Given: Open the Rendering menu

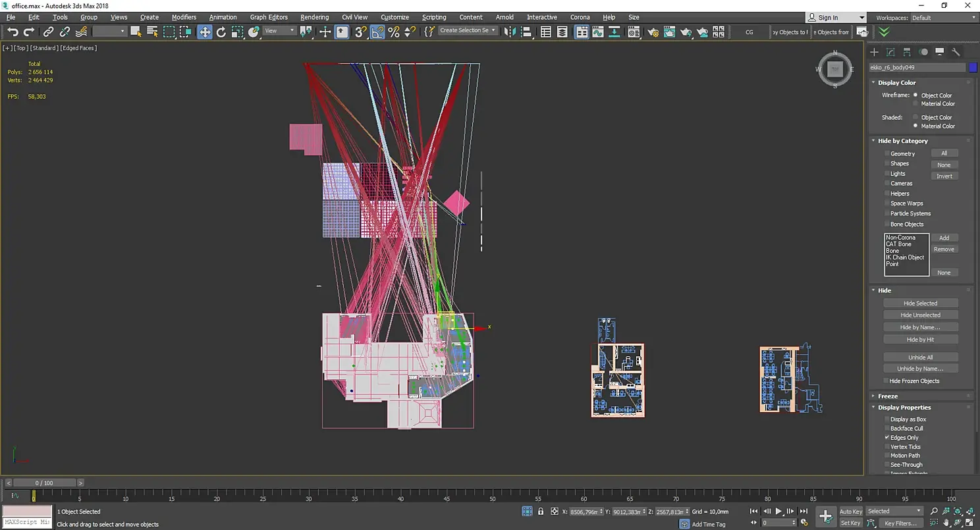Looking at the screenshot, I should [x=314, y=17].
